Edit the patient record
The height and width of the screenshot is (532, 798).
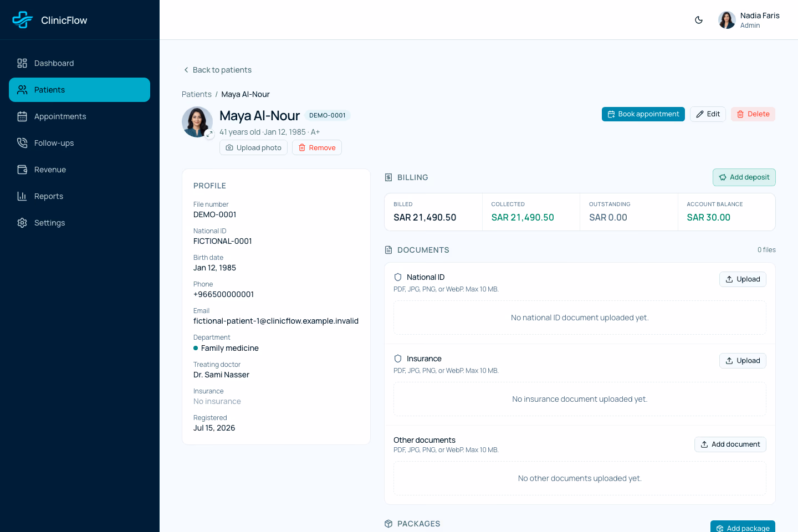point(708,114)
